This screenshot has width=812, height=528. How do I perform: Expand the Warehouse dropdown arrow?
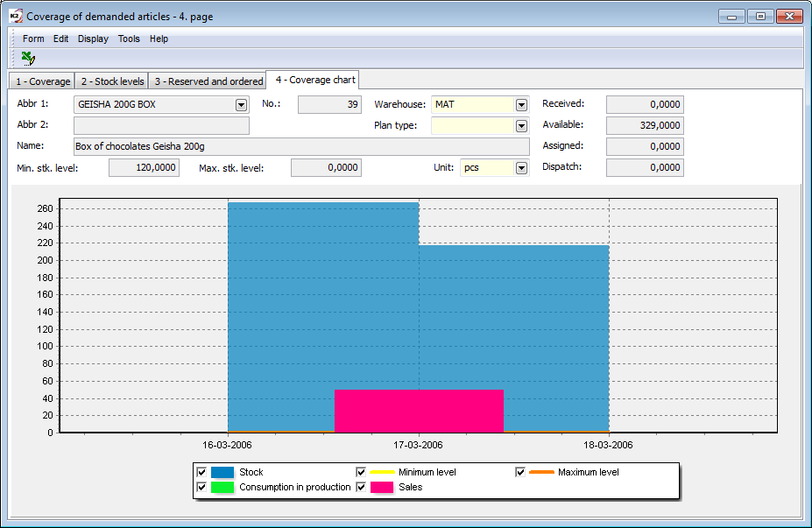(521, 104)
